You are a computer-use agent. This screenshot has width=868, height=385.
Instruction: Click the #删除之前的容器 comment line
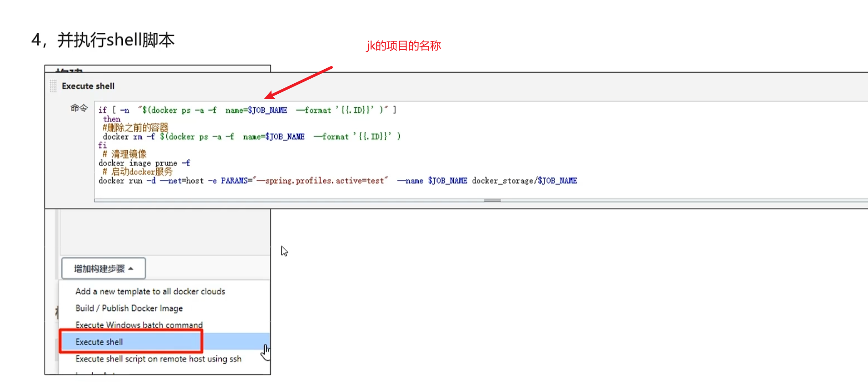[x=135, y=127]
